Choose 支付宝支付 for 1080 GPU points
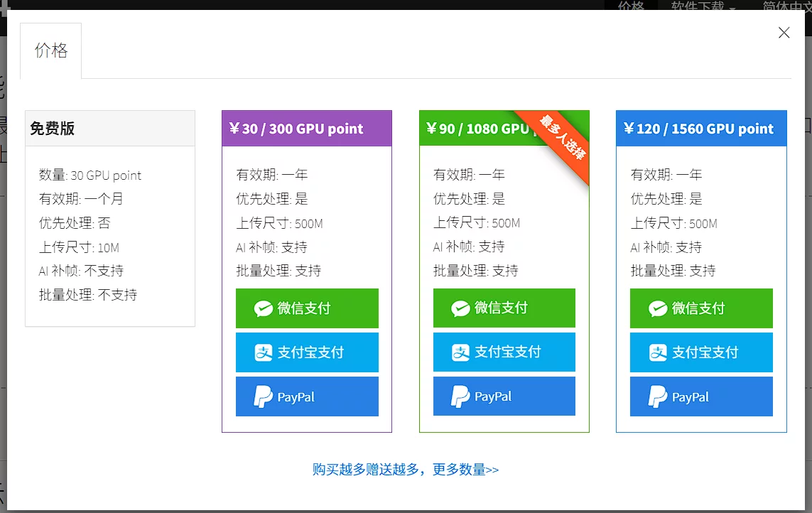 pyautogui.click(x=504, y=352)
